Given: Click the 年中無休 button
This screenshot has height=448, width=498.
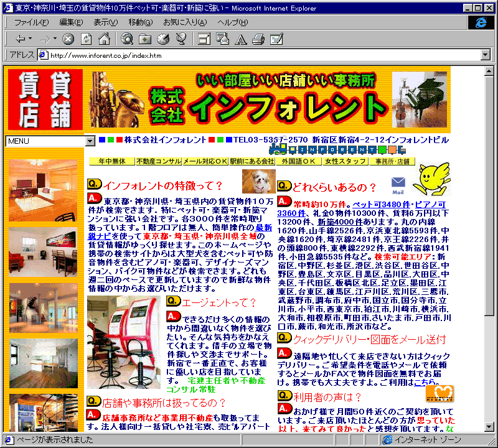Looking at the screenshot, I should (112, 161).
